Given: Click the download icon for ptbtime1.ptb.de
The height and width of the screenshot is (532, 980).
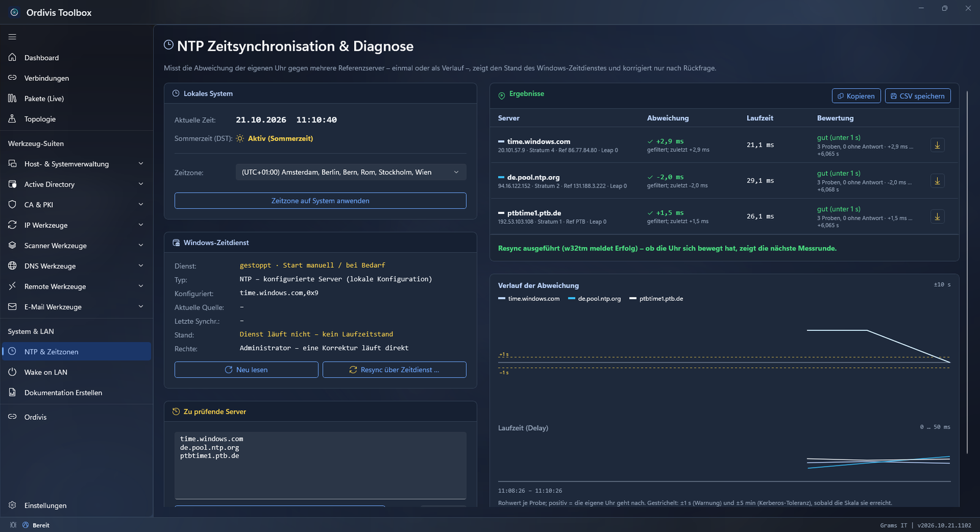Looking at the screenshot, I should click(937, 216).
